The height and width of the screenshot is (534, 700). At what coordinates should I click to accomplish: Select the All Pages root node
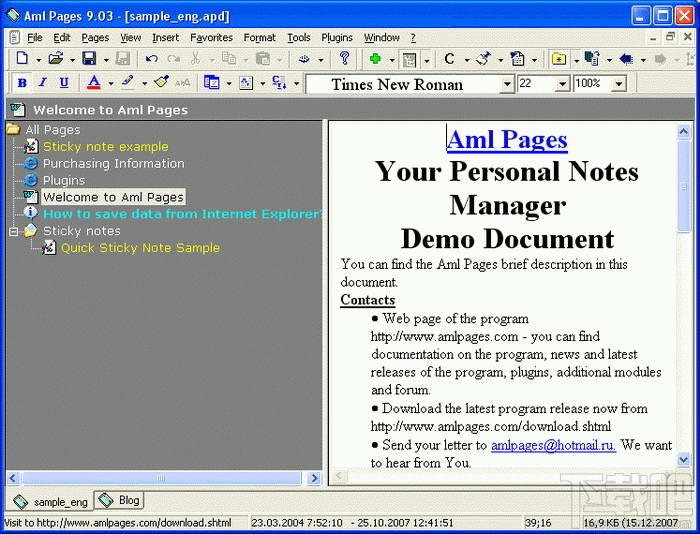coord(53,130)
